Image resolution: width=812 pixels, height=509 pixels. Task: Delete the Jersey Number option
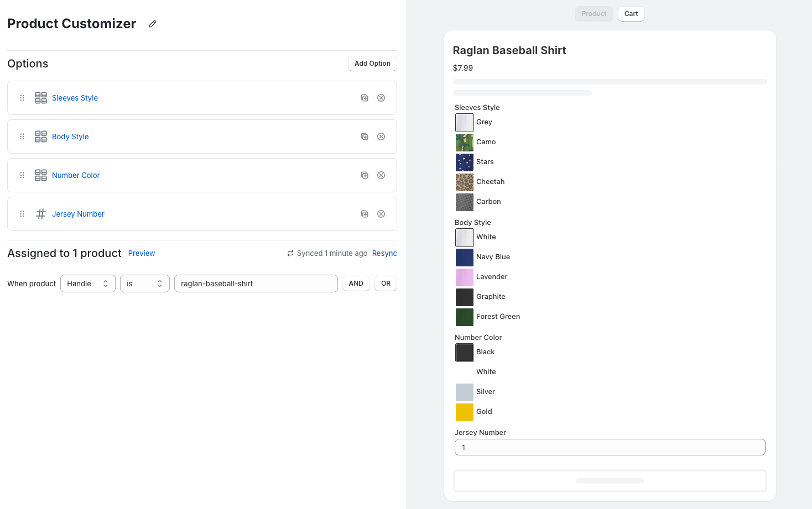click(381, 214)
